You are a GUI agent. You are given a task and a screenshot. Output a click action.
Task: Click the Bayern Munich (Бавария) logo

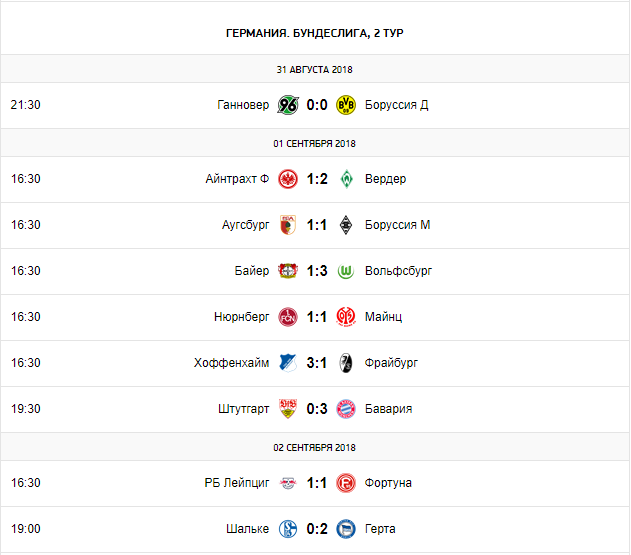click(347, 409)
